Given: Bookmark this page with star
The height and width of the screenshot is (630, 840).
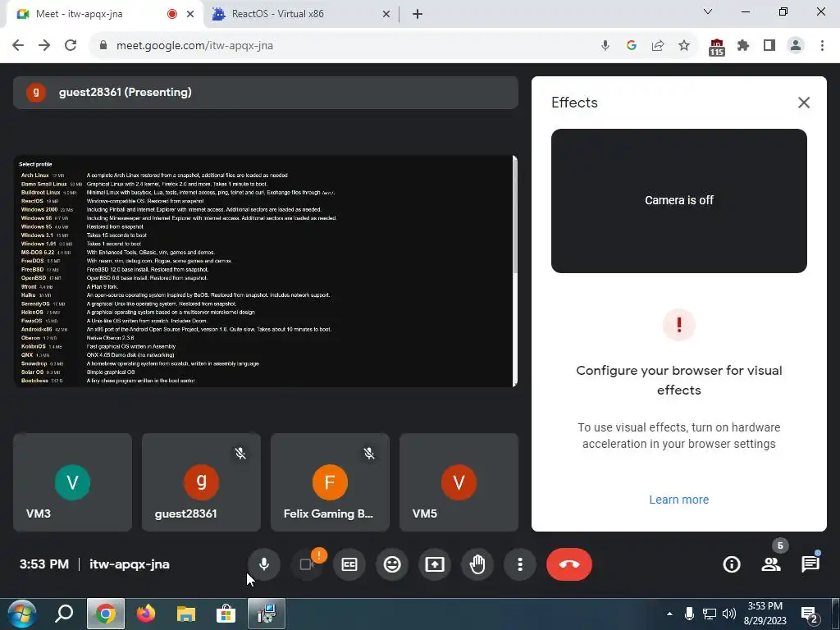Looking at the screenshot, I should coord(683,46).
